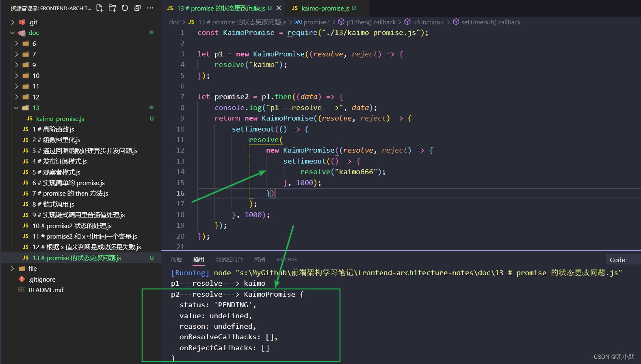The height and width of the screenshot is (364, 641).
Task: Click 'promise2' in the breadcrumb
Action: (316, 22)
